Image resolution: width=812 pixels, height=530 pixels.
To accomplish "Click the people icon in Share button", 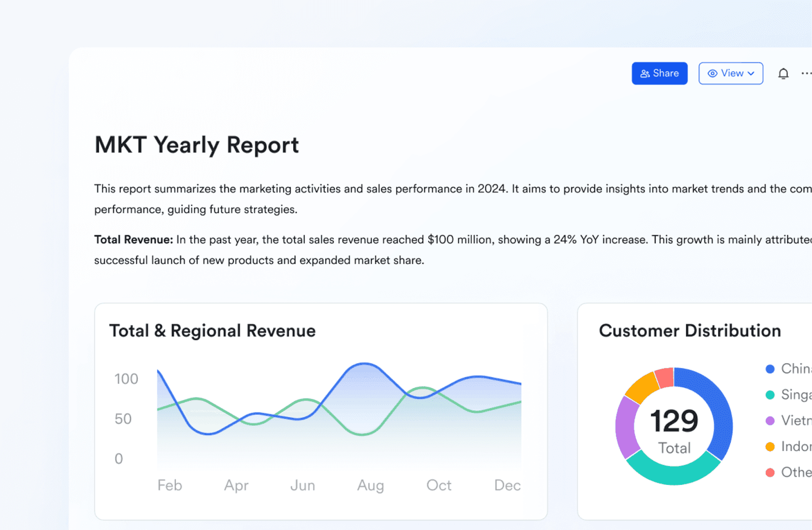I will tap(645, 74).
